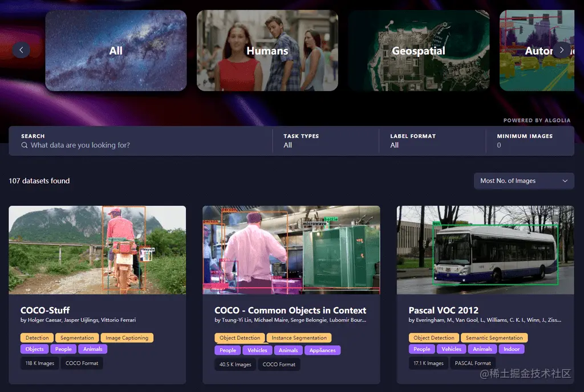Click COCO Format badge on Common Objects

coord(279,365)
